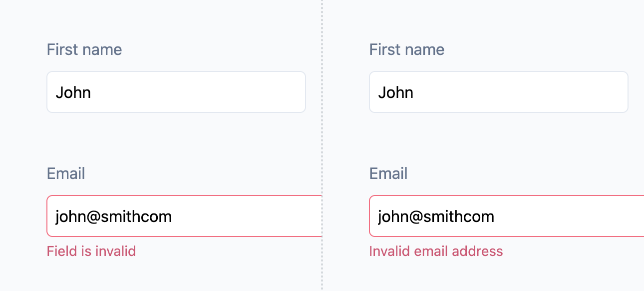This screenshot has height=291, width=644.
Task: Click the Email label in left form
Action: click(x=66, y=173)
